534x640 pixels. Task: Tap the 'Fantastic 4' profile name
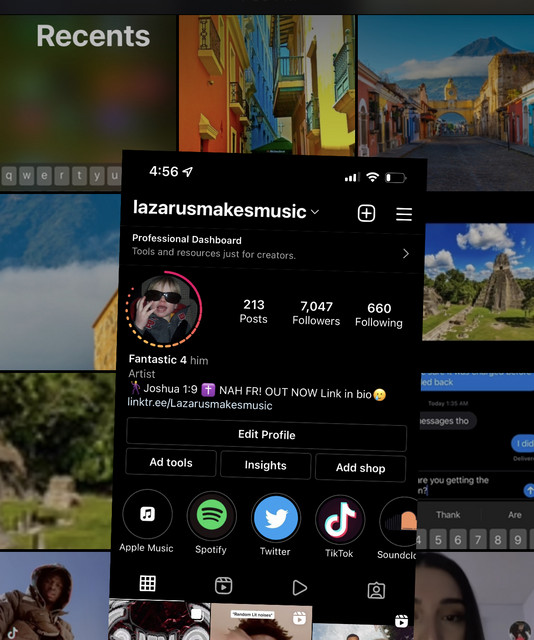[x=158, y=359]
